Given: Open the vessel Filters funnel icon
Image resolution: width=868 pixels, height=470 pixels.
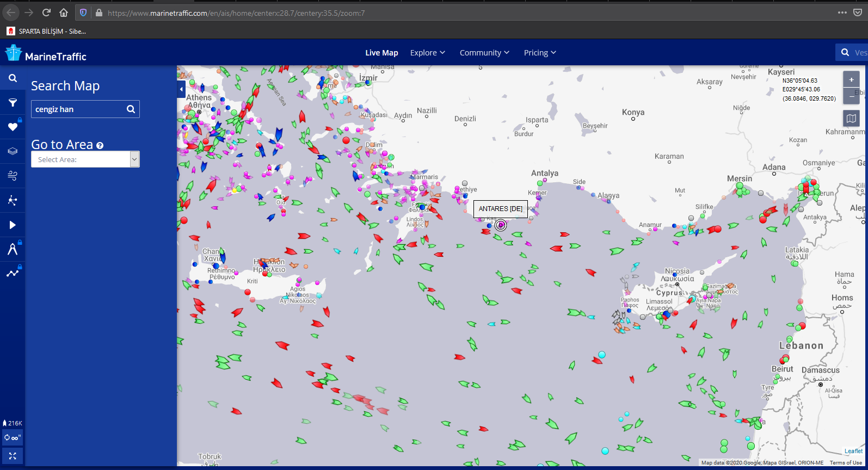Looking at the screenshot, I should pyautogui.click(x=13, y=102).
